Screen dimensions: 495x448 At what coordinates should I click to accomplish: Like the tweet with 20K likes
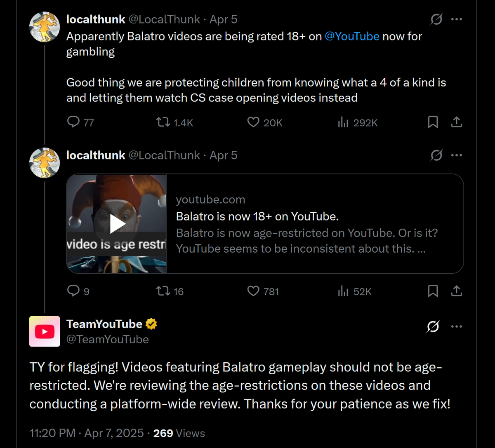pyautogui.click(x=253, y=122)
